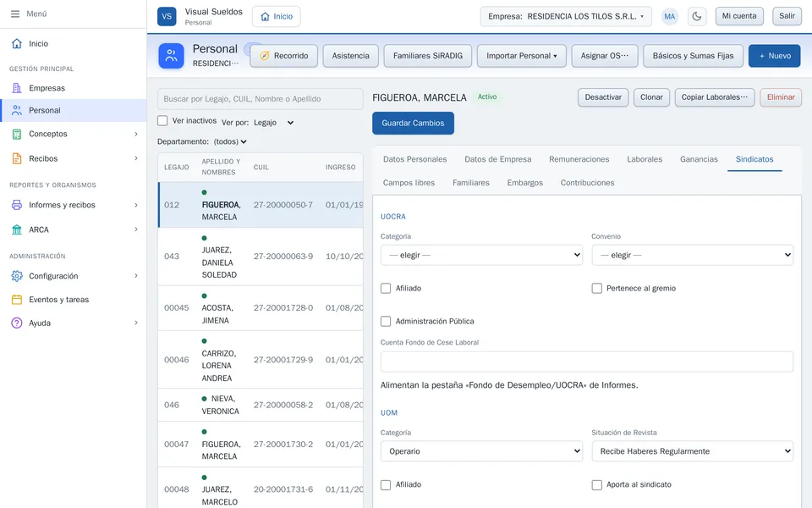Viewport: 812px width, 508px height.
Task: Click the Eventos y tareas calendar icon
Action: click(x=17, y=300)
